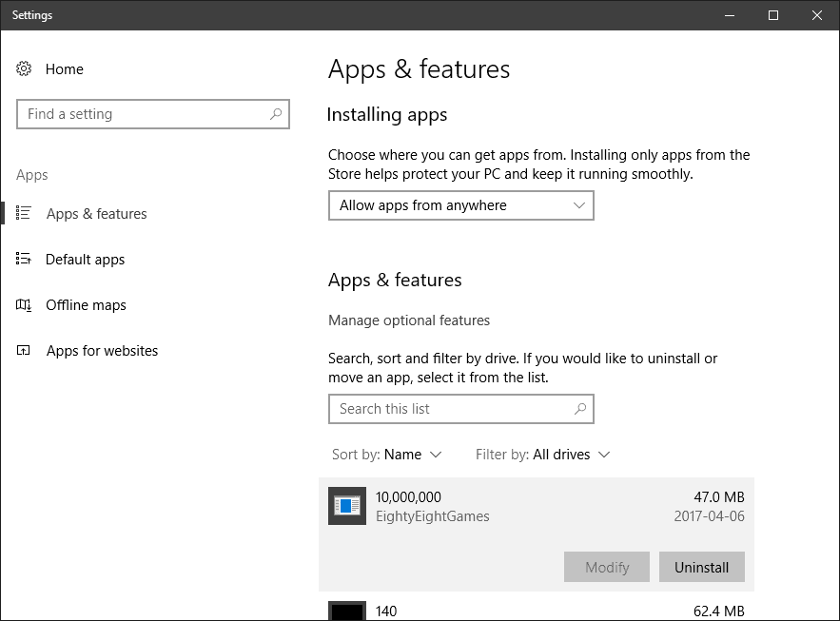Click the 10,000,000 app icon
The height and width of the screenshot is (621, 840).
pyautogui.click(x=347, y=506)
